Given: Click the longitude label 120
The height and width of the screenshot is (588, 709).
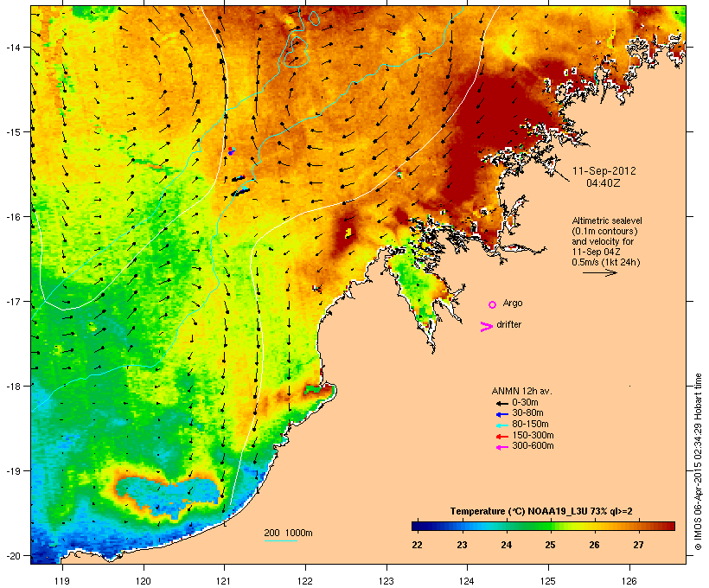Looking at the screenshot, I should [144, 581].
